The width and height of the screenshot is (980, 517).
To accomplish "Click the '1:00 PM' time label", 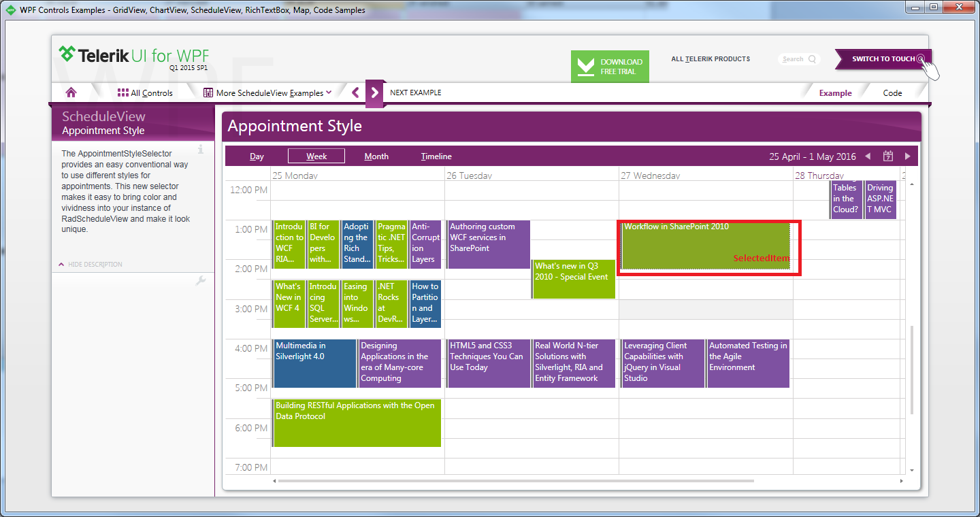I will [250, 229].
